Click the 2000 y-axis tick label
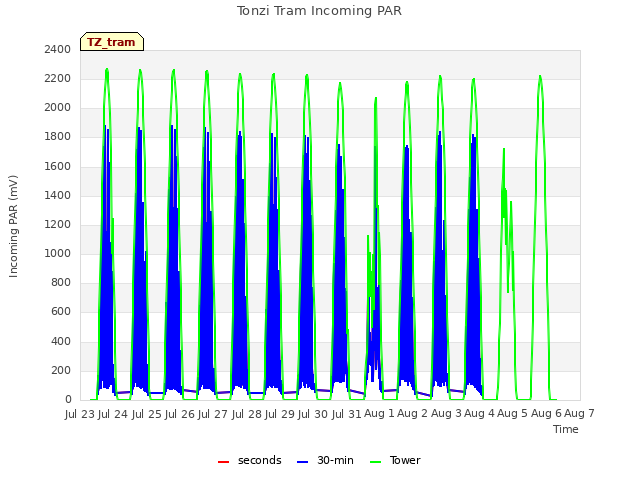This screenshot has height=480, width=640. 58,108
